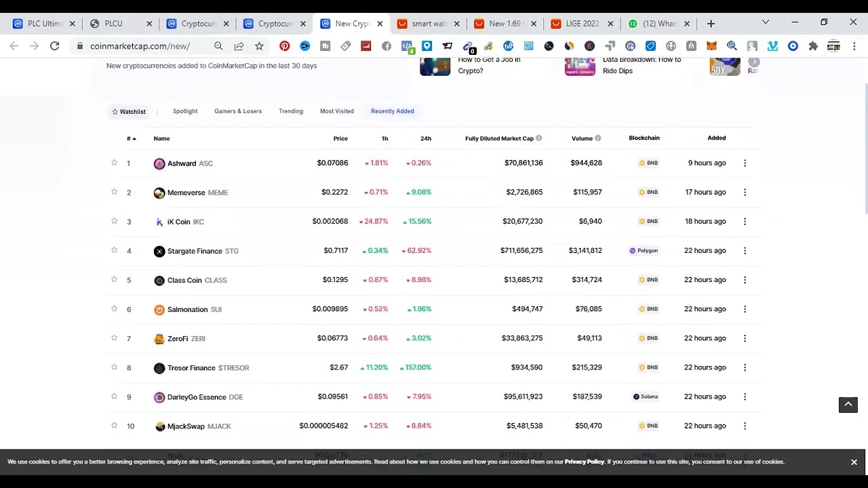Open a new browser tab

point(711,23)
